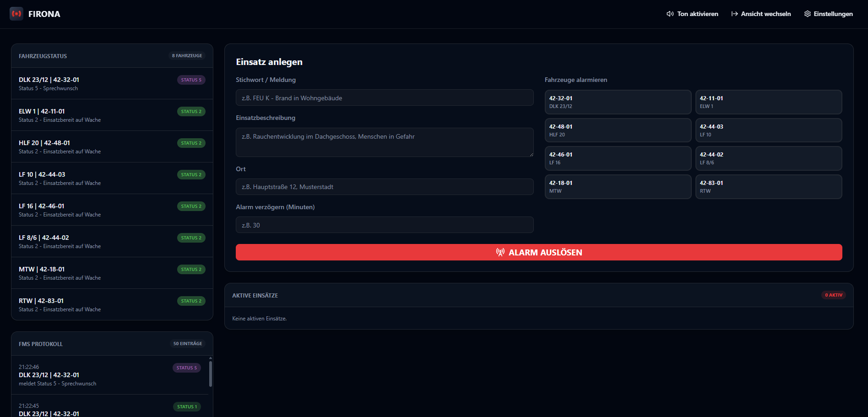868x417 pixels.
Task: Toggle vehicle 42-48-01 HLF 20 for alarm
Action: coord(618,130)
